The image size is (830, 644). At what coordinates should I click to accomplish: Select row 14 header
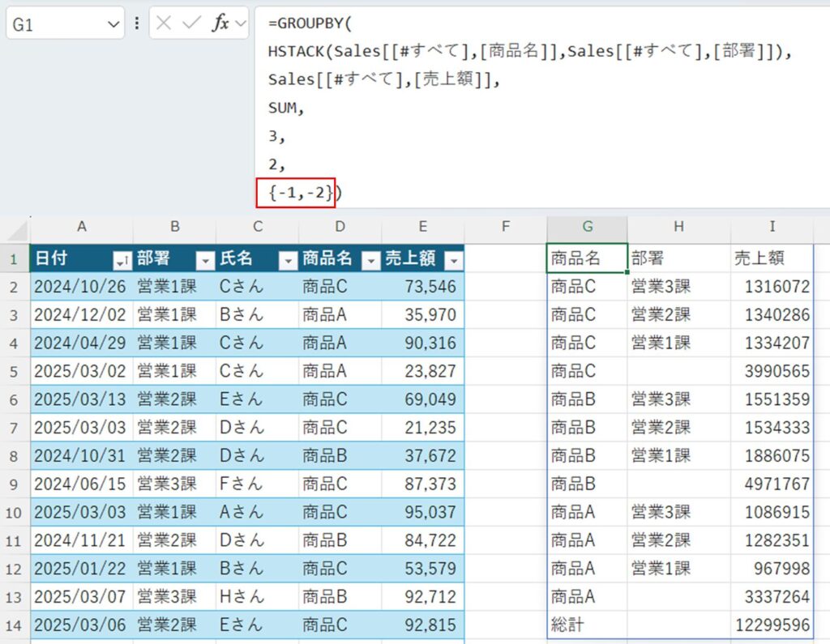click(x=15, y=625)
